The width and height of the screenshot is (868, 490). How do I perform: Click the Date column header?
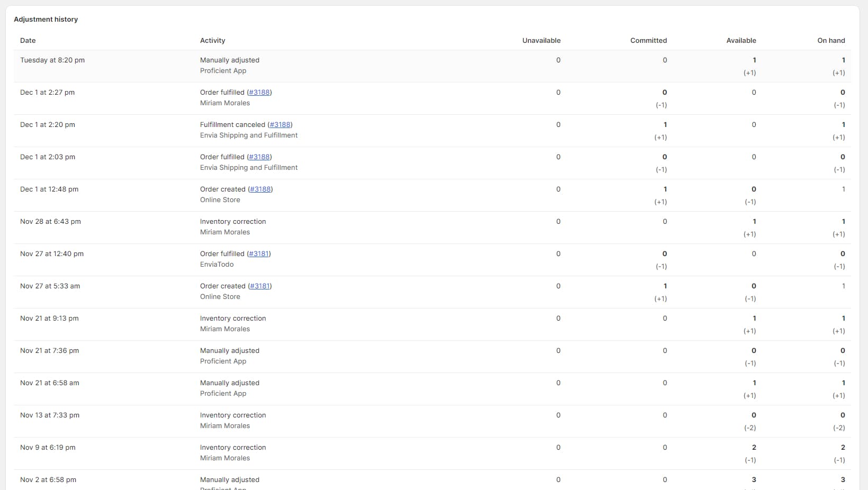pyautogui.click(x=28, y=41)
